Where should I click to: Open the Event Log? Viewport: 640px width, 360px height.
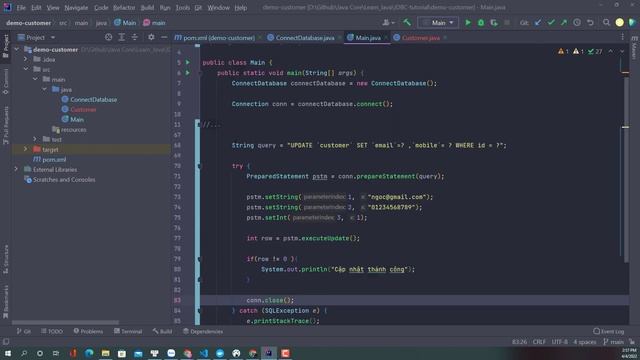click(609, 331)
